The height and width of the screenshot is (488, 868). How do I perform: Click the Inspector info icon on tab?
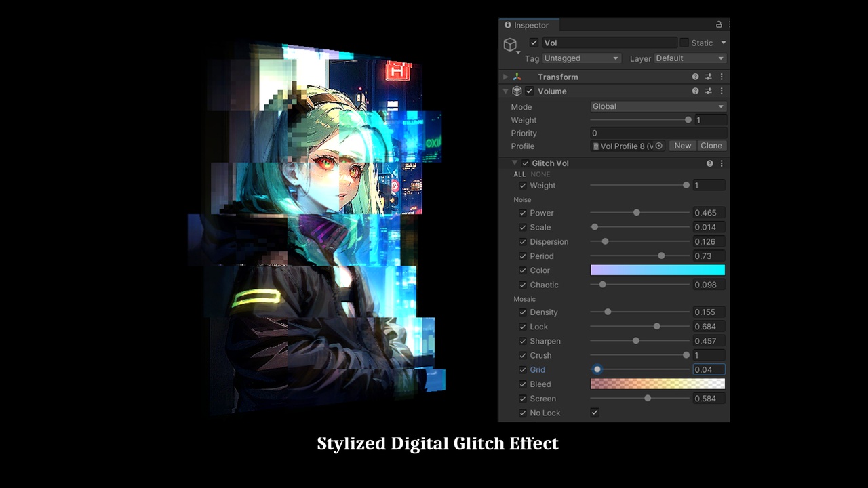[507, 25]
